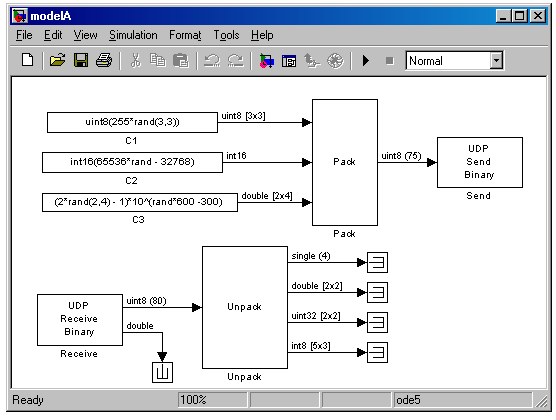
Task: Open the Tools menu
Action: click(226, 35)
